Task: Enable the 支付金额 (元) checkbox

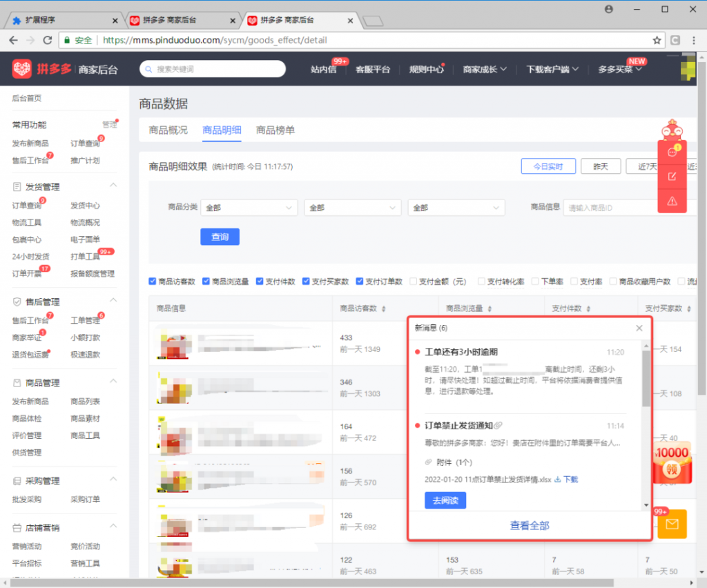Action: click(413, 282)
